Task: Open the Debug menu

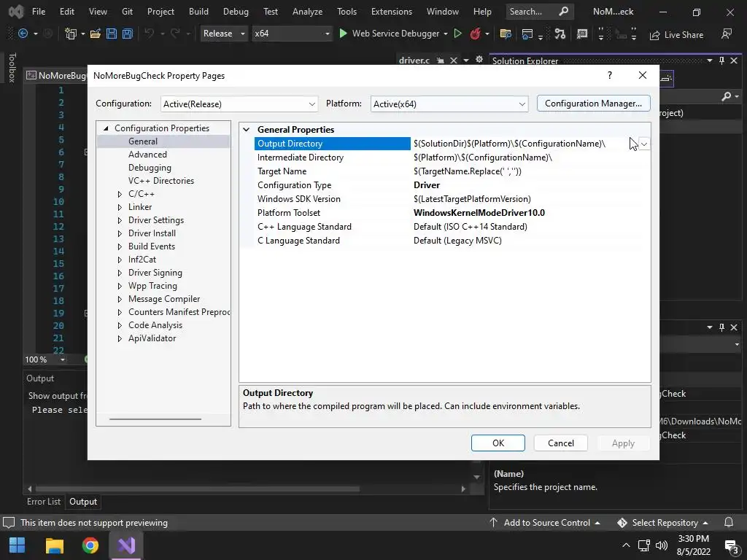Action: click(x=236, y=12)
